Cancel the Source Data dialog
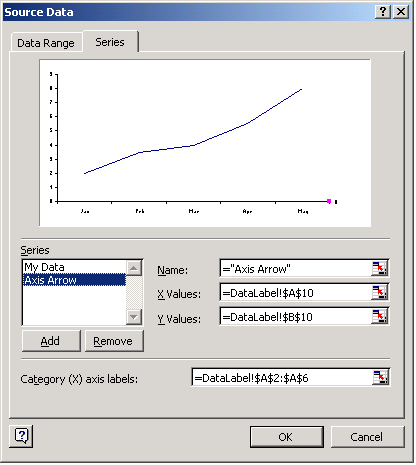The height and width of the screenshot is (465, 416). tap(367, 437)
